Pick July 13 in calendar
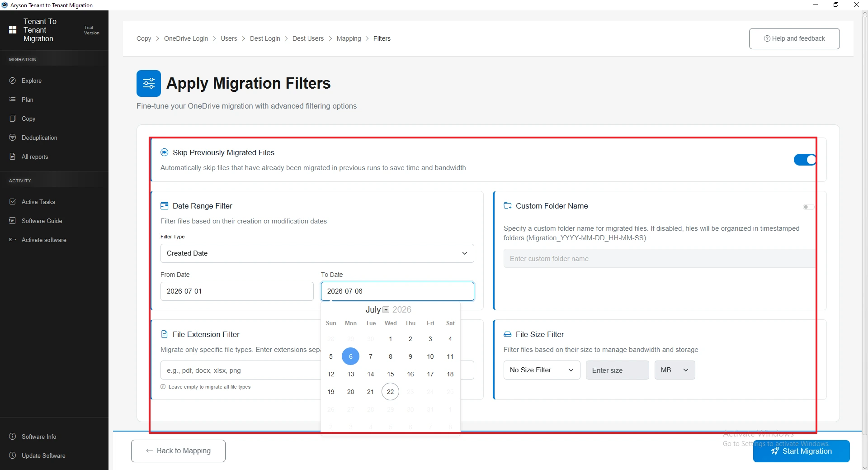This screenshot has height=470, width=868. 350,374
